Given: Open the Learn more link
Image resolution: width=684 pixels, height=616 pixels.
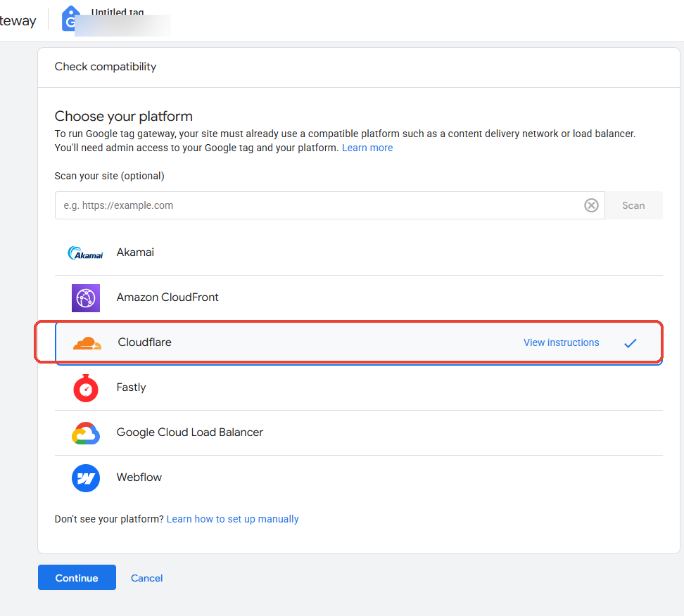Looking at the screenshot, I should [367, 148].
